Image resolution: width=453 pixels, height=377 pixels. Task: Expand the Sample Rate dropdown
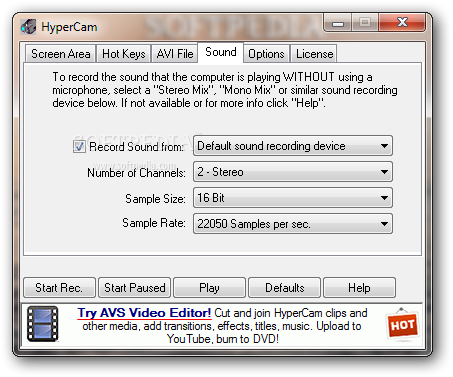point(293,224)
